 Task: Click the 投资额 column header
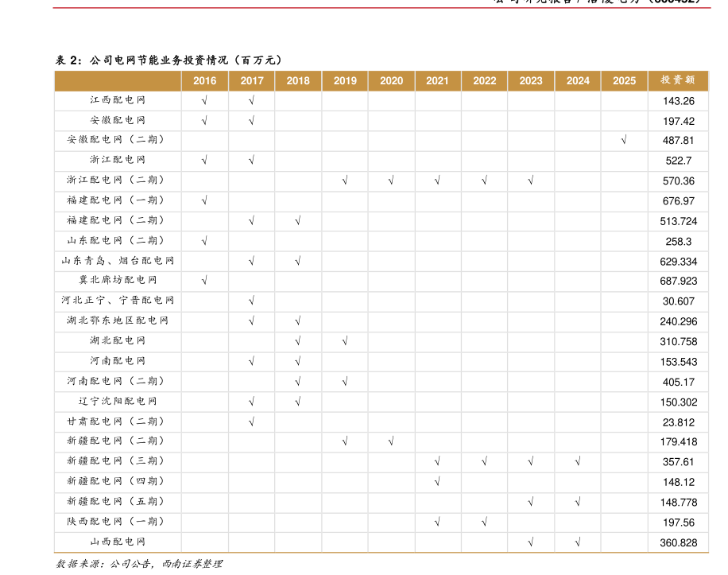(x=678, y=80)
